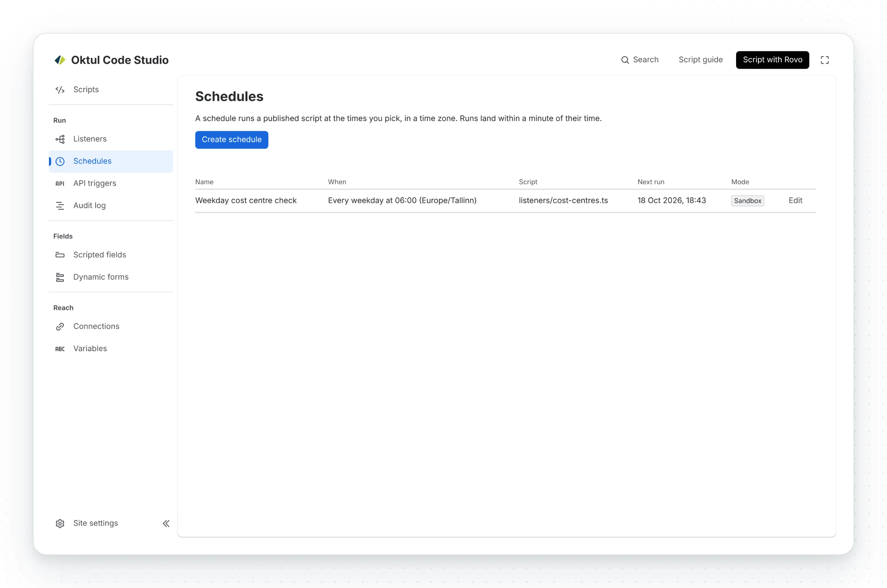Viewport: 887px width, 588px height.
Task: Click the Oktul Code Studio title text
Action: click(x=120, y=60)
